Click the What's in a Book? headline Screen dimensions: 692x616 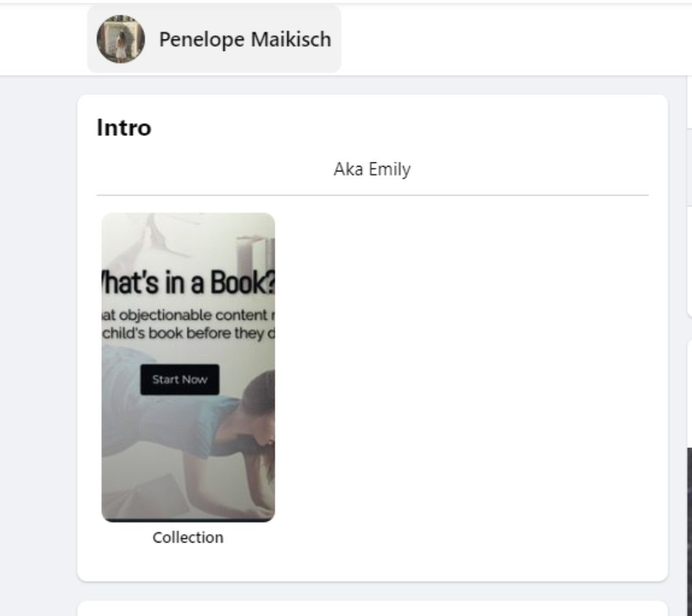[x=188, y=283]
